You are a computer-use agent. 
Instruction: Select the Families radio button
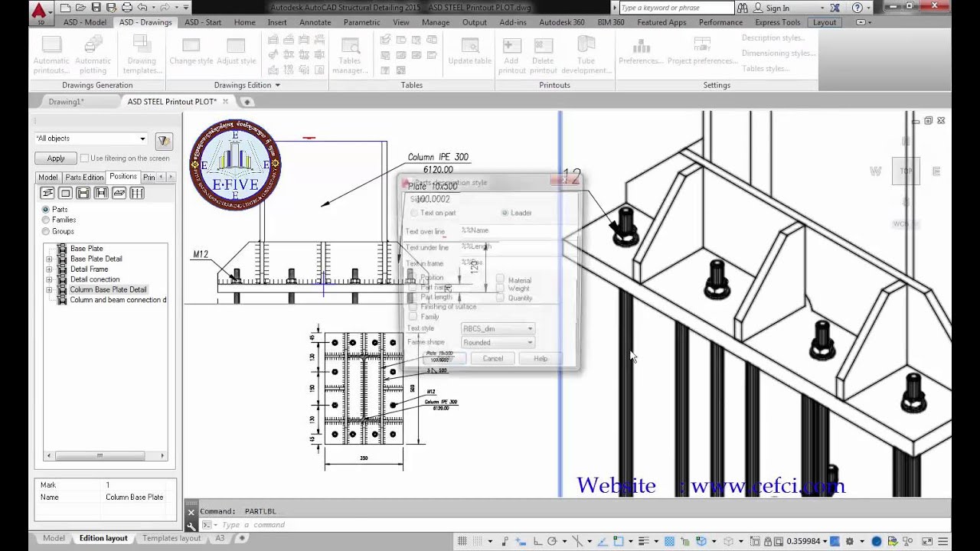(46, 220)
